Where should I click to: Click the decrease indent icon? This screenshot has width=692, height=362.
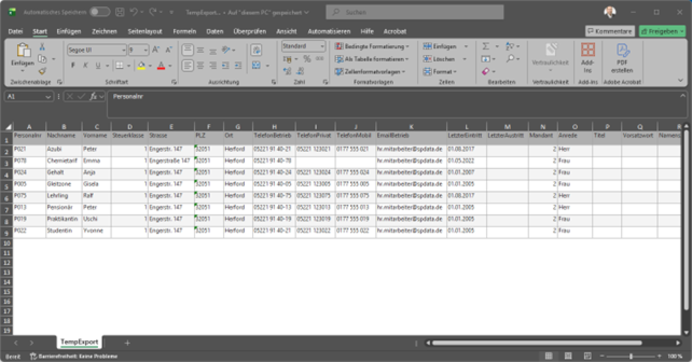[x=226, y=65]
